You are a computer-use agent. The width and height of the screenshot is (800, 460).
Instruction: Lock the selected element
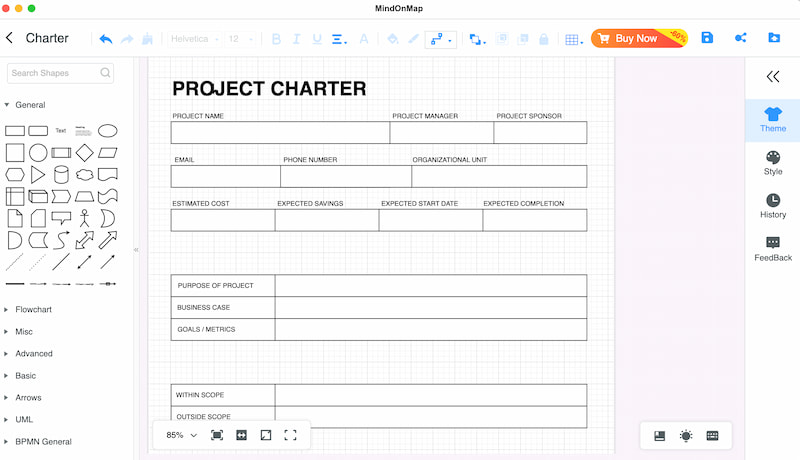coord(544,39)
